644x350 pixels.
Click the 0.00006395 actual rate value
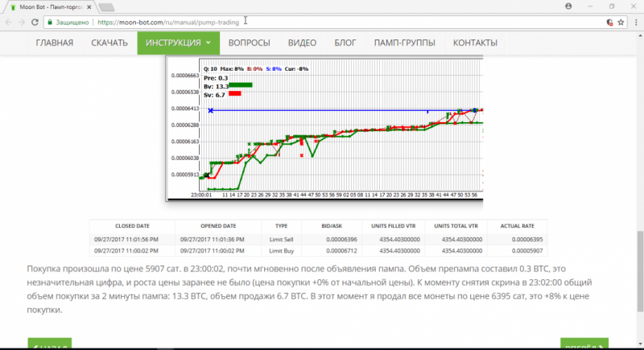[527, 239]
